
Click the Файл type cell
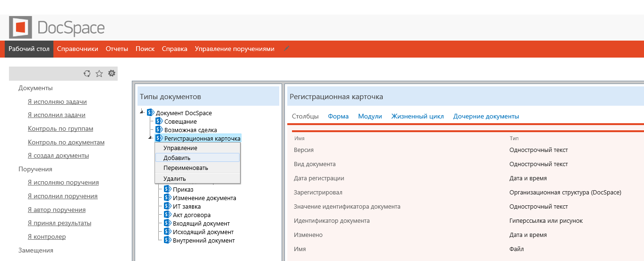pyautogui.click(x=516, y=249)
